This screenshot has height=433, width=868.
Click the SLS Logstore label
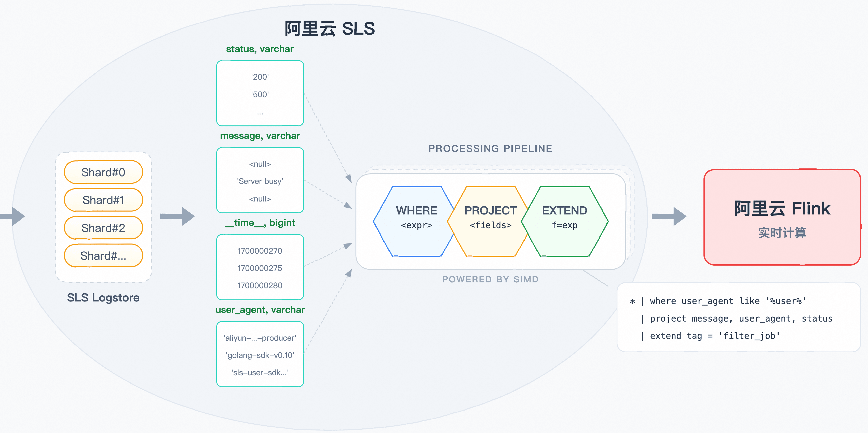coord(103,298)
